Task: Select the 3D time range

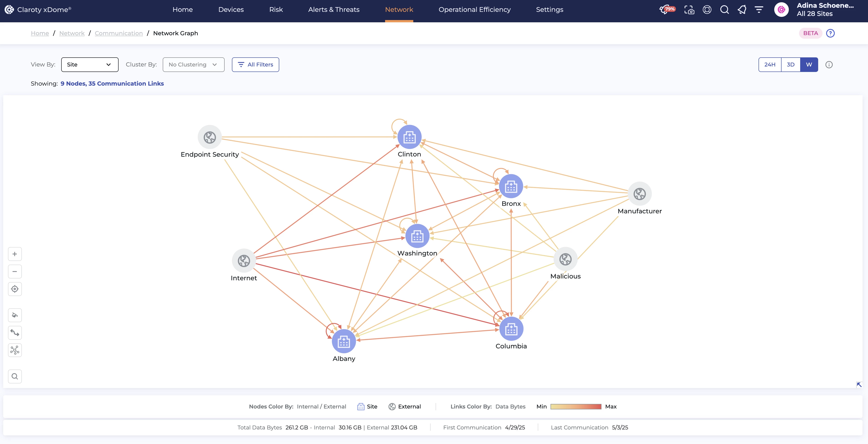Action: click(x=790, y=64)
